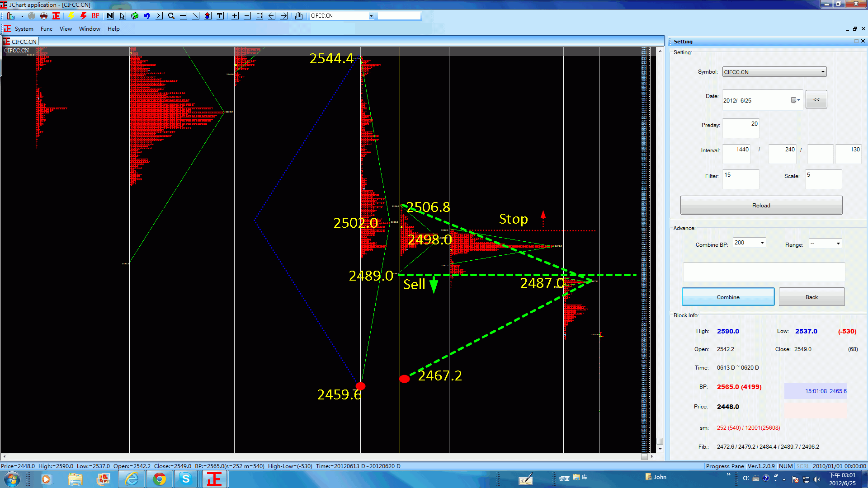868x488 pixels.
Task: Click the horizontal scrollbar left arrow
Action: 4,457
